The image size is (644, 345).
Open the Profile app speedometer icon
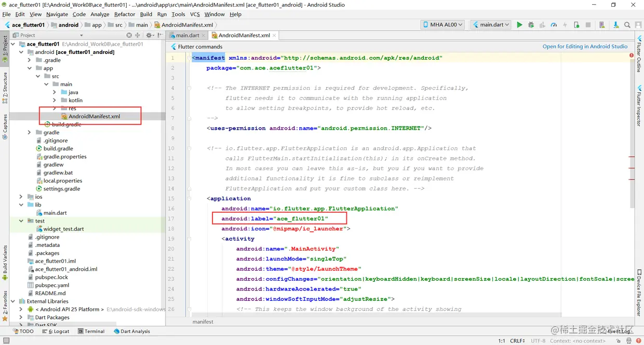pos(554,25)
